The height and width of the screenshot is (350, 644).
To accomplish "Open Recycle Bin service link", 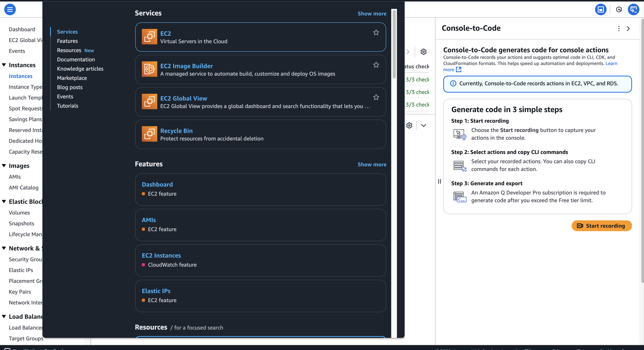I will pyautogui.click(x=176, y=131).
